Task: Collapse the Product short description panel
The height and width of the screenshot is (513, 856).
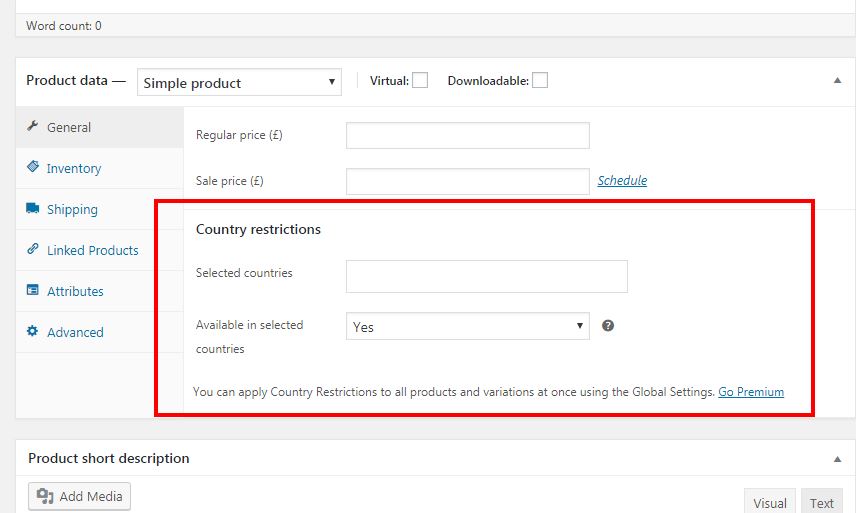Action: click(x=837, y=458)
